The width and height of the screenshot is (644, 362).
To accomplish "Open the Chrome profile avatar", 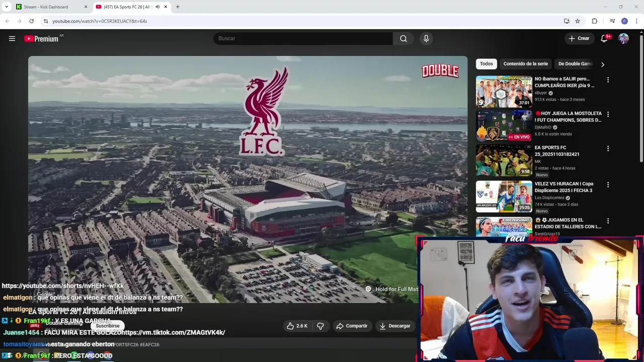I will 624,21.
